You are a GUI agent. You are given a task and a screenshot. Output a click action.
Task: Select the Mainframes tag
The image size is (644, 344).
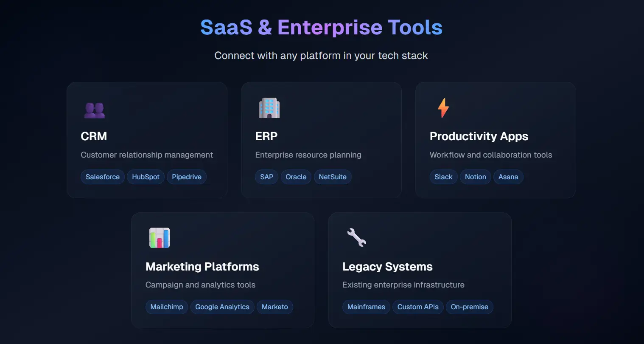(366, 307)
